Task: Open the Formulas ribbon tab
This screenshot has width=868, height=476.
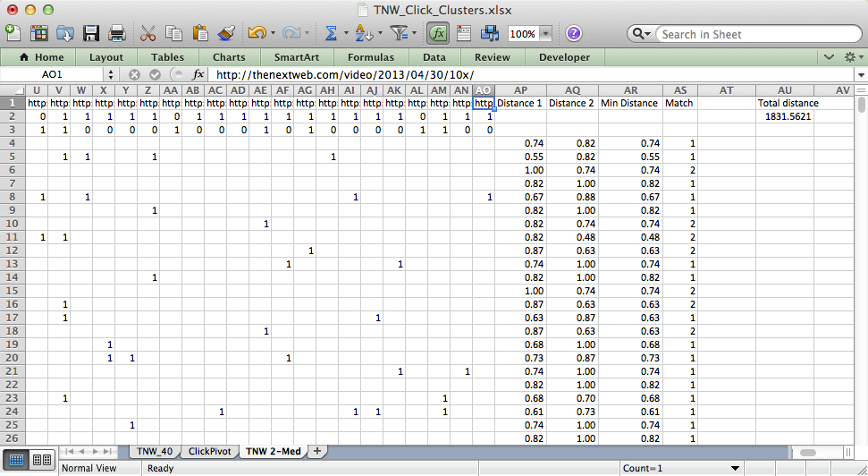Action: [x=373, y=57]
